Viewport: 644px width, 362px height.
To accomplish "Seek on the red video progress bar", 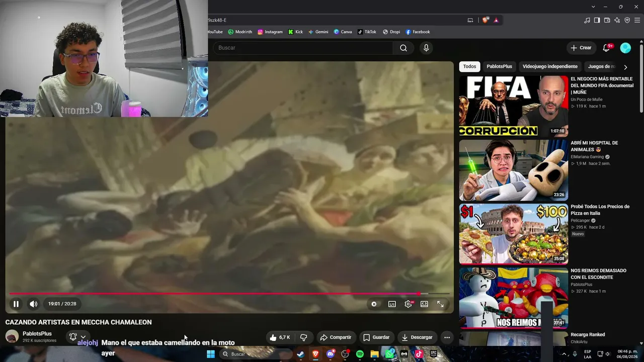I will pyautogui.click(x=229, y=294).
